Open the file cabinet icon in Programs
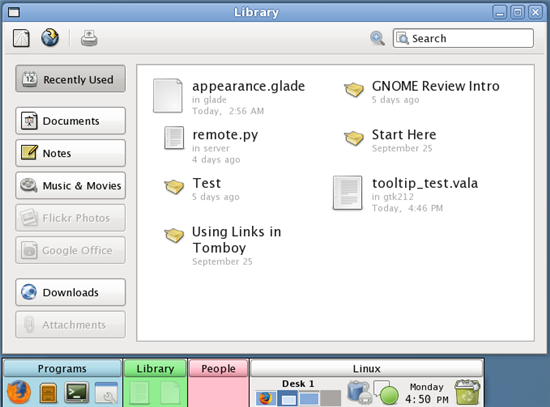Viewport: 550px width, 407px height. (48, 392)
